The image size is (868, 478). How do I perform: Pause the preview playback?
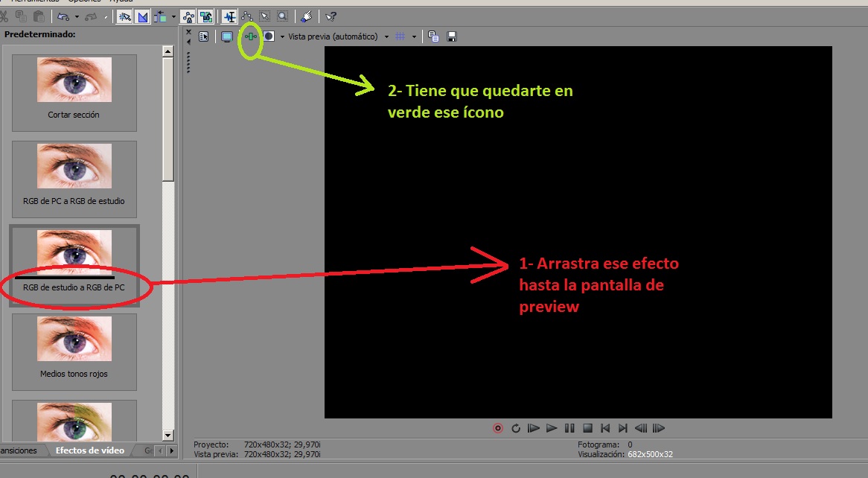pos(569,428)
